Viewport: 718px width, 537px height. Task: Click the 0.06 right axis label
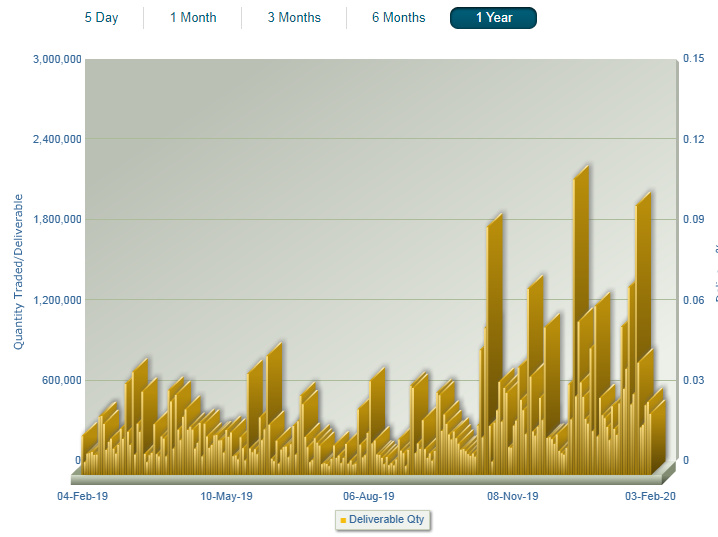point(694,300)
